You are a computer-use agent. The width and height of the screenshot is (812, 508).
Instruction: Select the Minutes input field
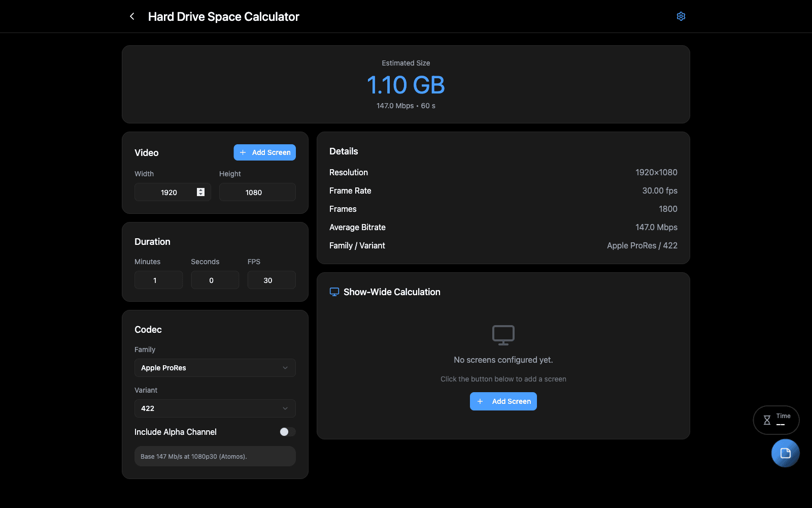coord(158,280)
